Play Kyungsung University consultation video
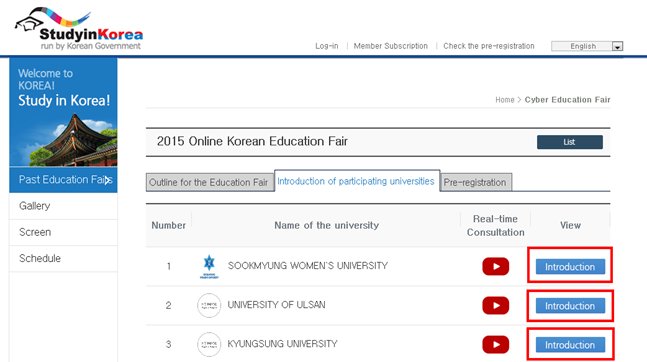 pos(495,345)
